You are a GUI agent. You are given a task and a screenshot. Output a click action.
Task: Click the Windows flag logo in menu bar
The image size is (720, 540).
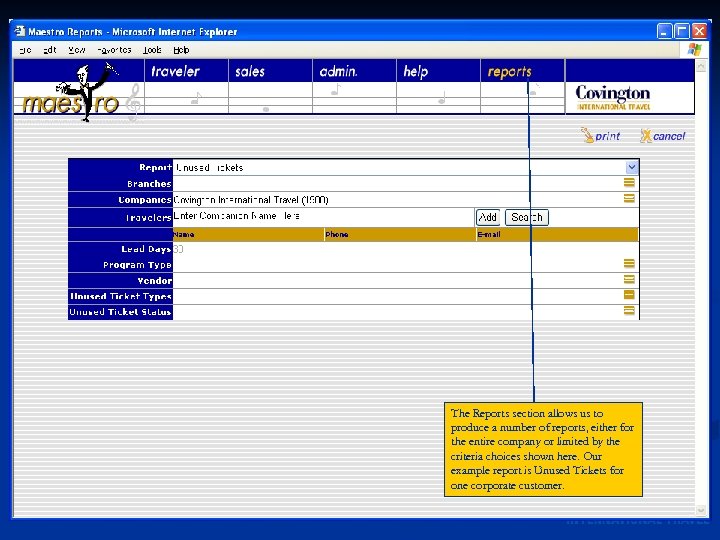click(694, 50)
